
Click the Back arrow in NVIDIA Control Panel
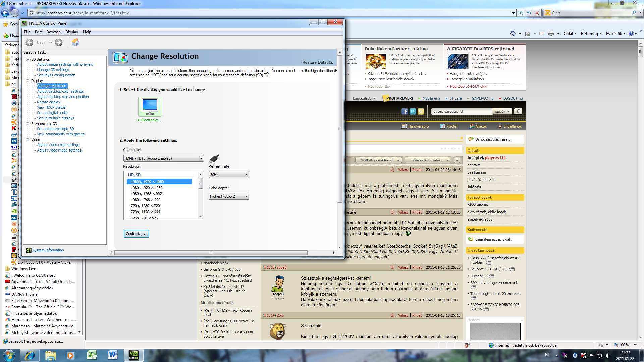[x=30, y=42]
